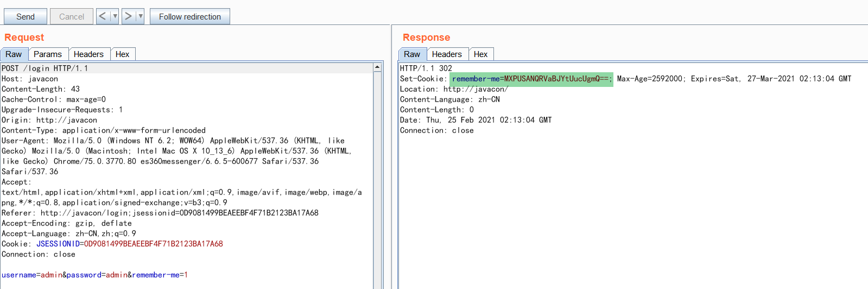Image resolution: width=868 pixels, height=289 pixels.
Task: Click the Send button
Action: pos(26,16)
